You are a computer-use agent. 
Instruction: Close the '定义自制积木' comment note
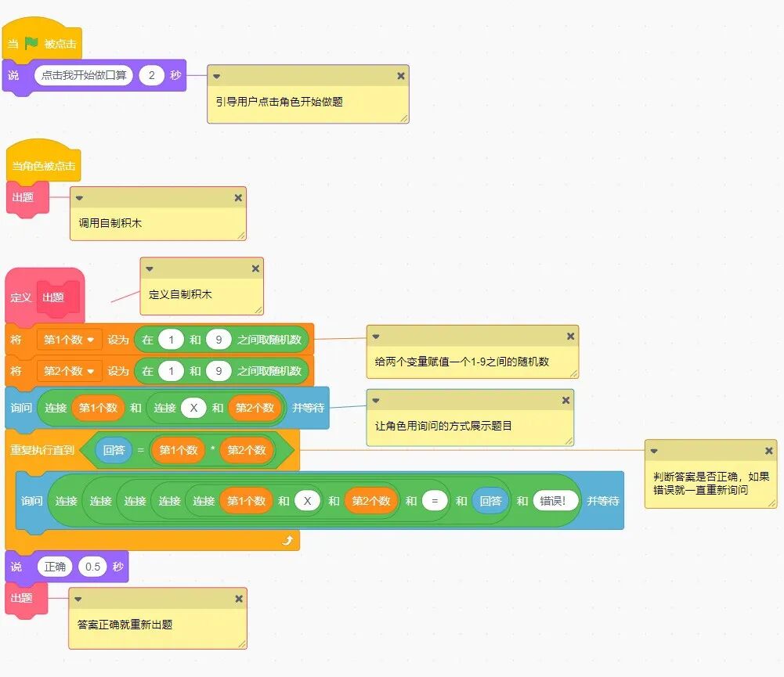(255, 269)
